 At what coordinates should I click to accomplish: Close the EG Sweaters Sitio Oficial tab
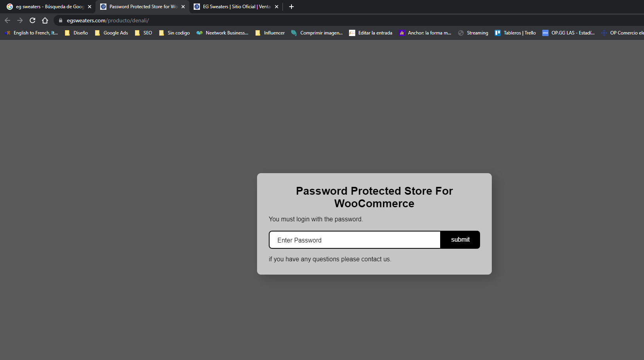coord(277,7)
